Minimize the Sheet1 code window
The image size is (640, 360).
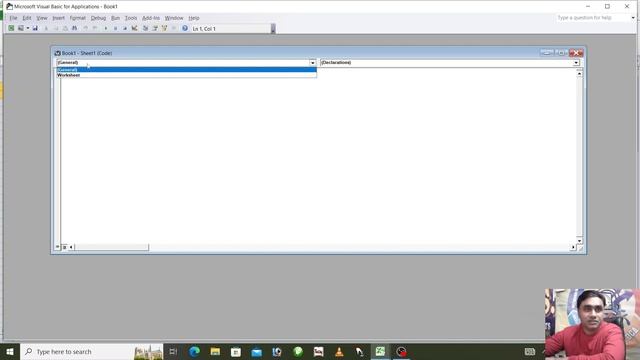(x=547, y=53)
